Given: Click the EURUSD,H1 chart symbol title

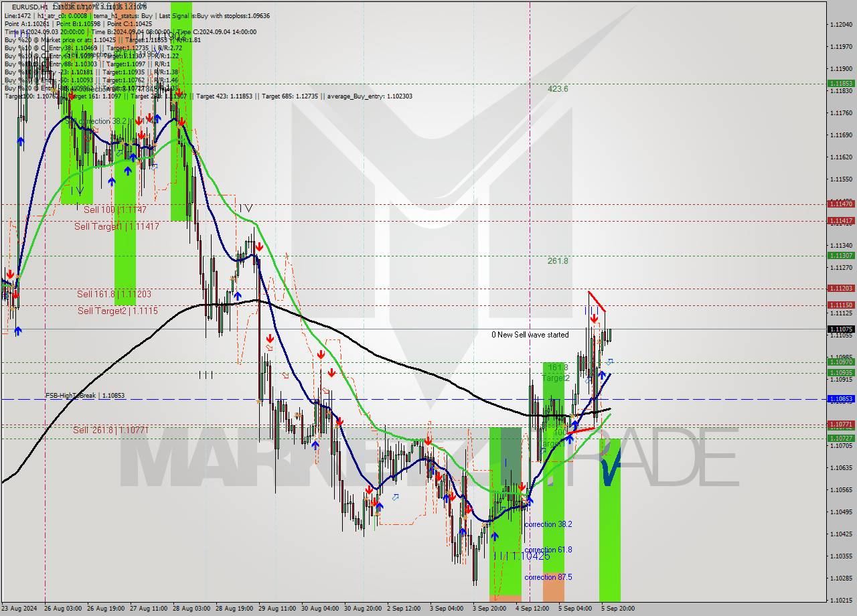Looking at the screenshot, I should point(30,7).
